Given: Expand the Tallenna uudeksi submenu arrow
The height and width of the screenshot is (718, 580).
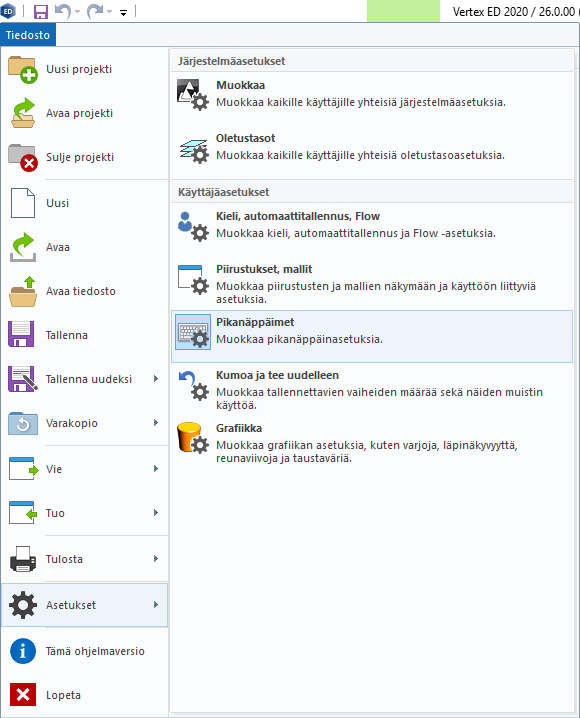Looking at the screenshot, I should pos(156,379).
